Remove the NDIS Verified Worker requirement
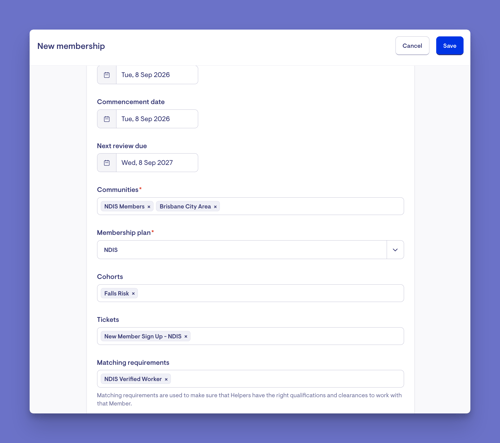 click(x=166, y=379)
